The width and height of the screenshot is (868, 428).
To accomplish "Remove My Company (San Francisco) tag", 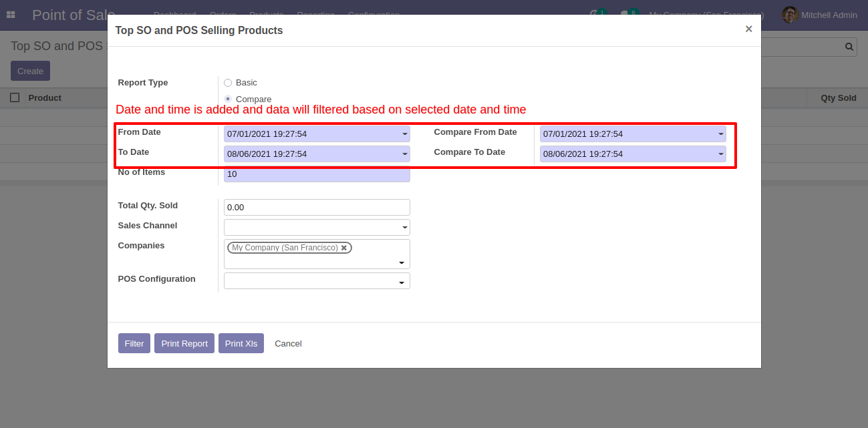I will (x=344, y=248).
